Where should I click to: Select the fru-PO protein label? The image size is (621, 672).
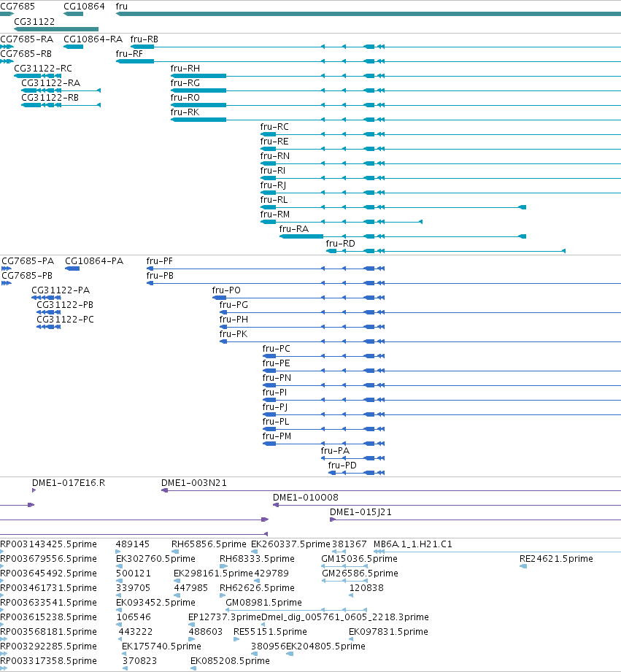pos(226,290)
